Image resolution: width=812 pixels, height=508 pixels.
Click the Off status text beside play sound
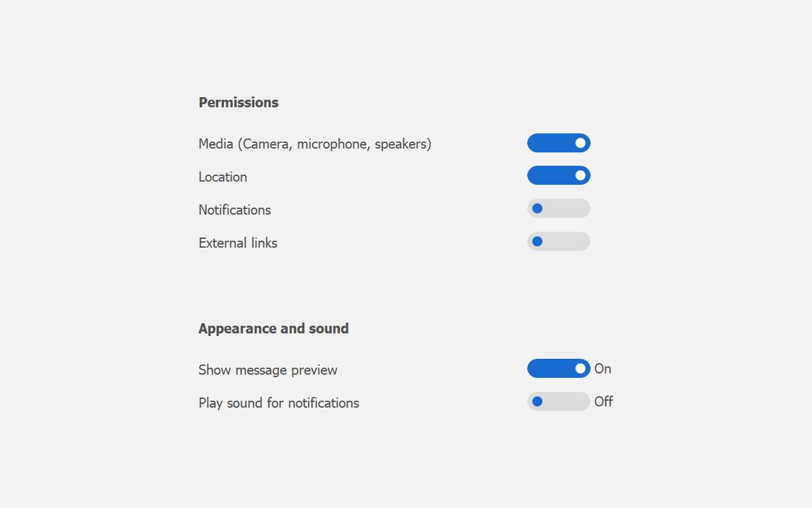tap(603, 402)
